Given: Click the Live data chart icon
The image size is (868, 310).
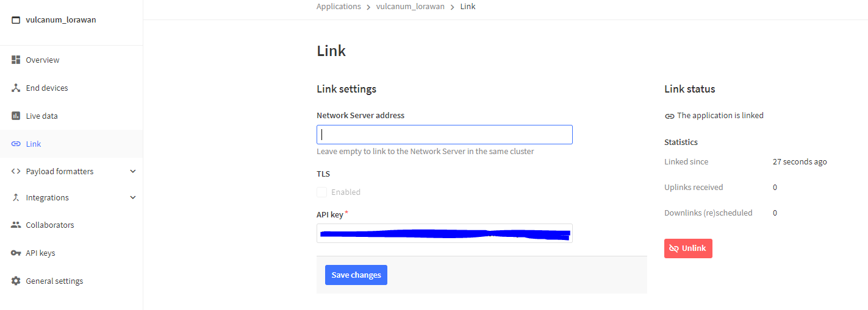Looking at the screenshot, I should (16, 116).
